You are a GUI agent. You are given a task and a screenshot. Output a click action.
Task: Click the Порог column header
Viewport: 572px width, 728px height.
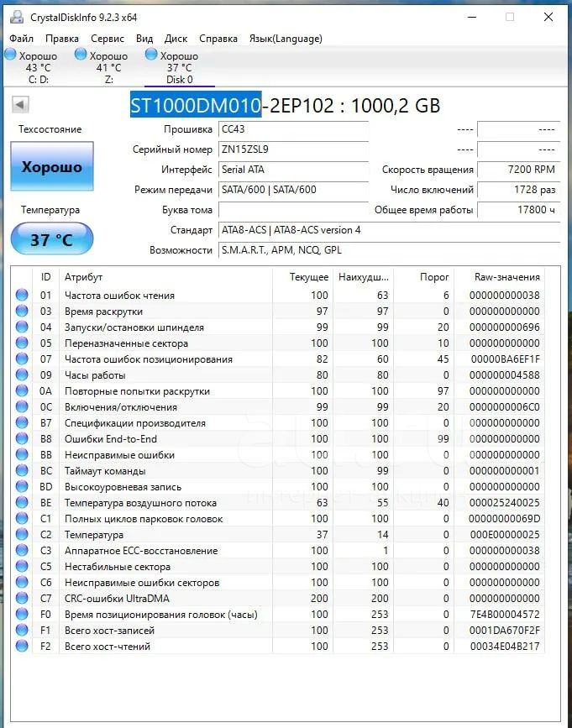[x=424, y=277]
